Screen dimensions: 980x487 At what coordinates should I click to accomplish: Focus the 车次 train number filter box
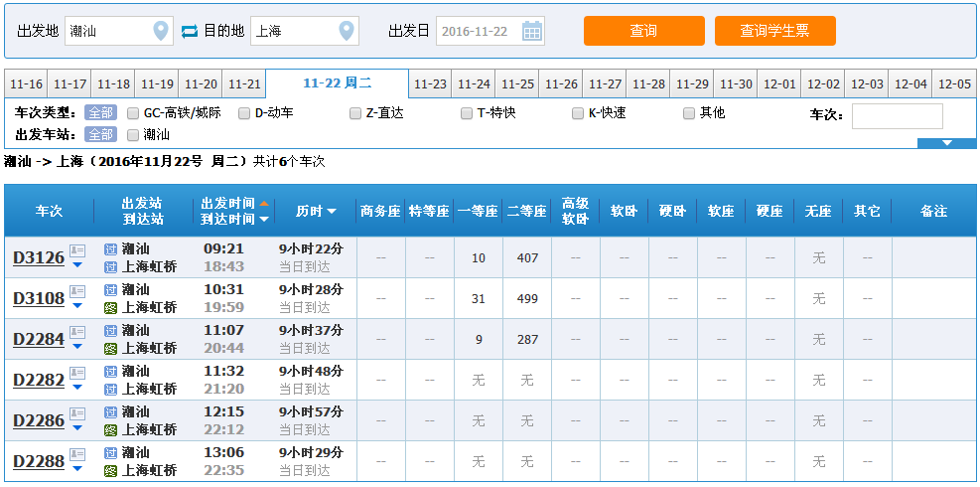coord(897,116)
